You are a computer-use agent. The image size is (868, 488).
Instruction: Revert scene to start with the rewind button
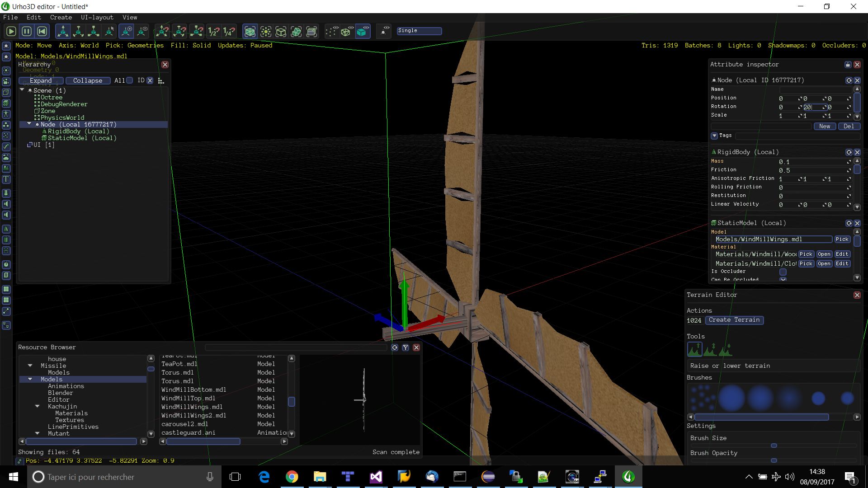[x=42, y=31]
